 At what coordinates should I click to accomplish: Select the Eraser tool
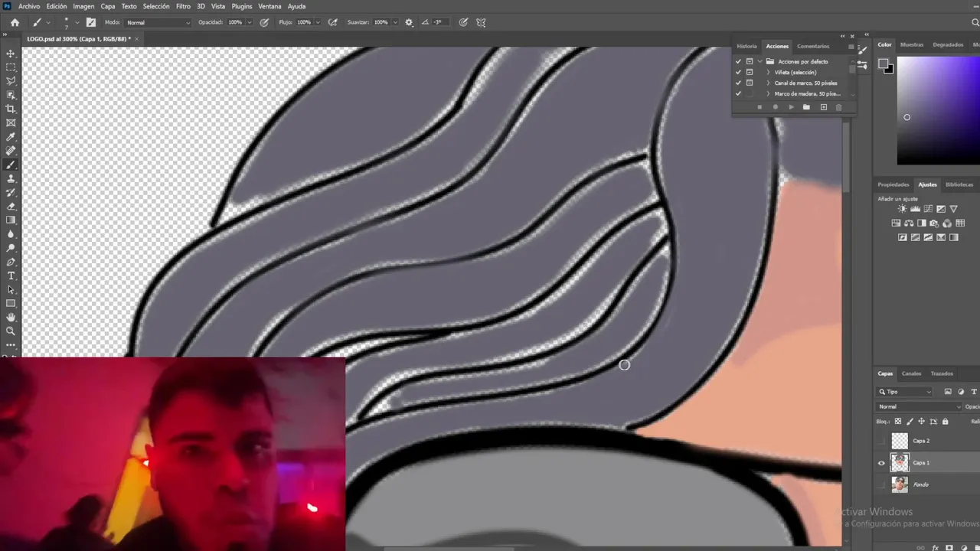pos(11,206)
